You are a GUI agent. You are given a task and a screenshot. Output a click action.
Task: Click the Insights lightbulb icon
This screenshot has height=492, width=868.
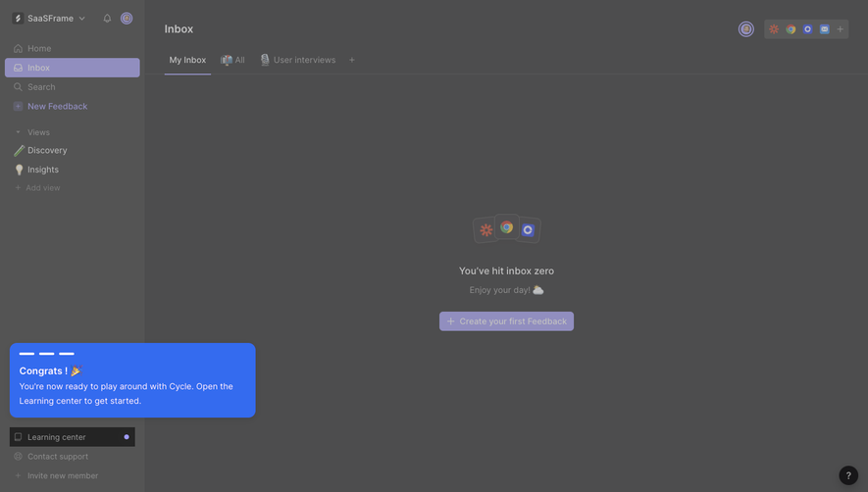point(19,170)
